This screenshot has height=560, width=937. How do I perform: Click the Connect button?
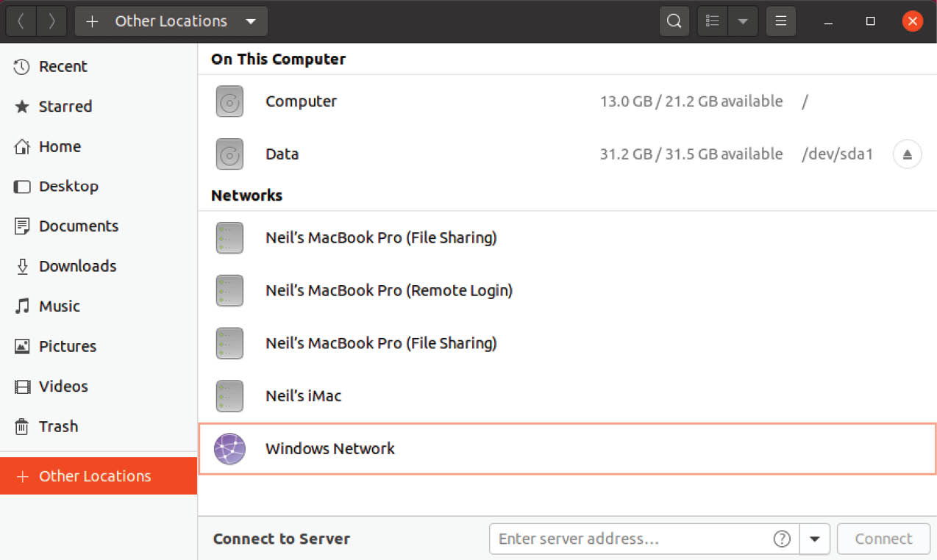tap(883, 539)
